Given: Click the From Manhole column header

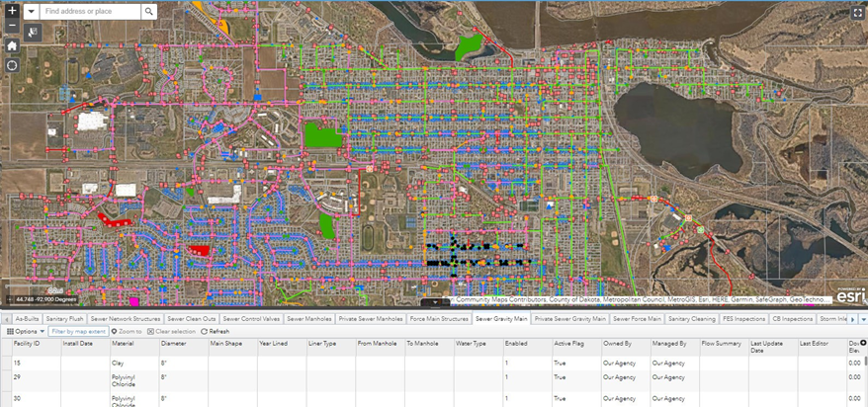Looking at the screenshot, I should tap(381, 347).
